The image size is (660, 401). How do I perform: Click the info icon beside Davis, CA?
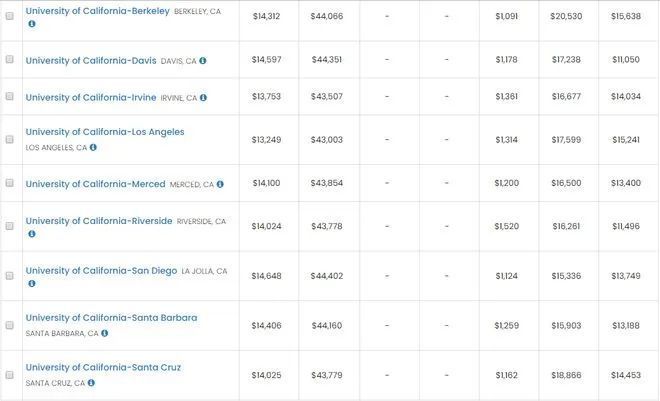pos(203,61)
